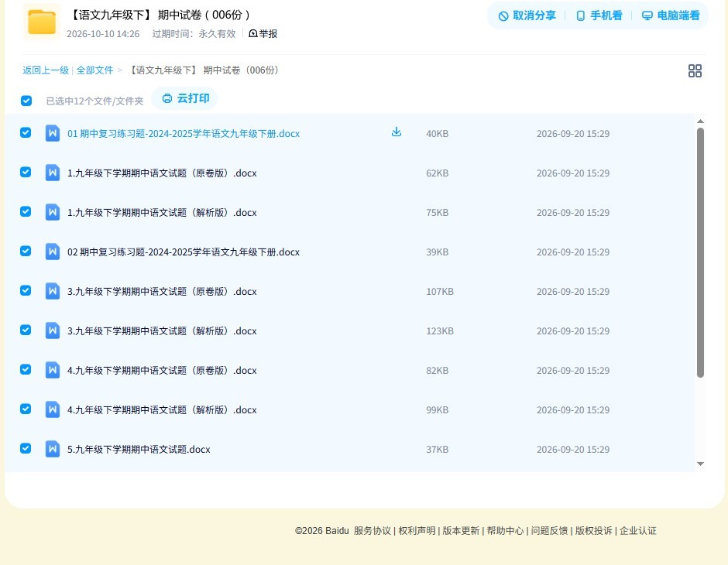Open 1.九年级下学期期中语文试题（原卷版）.docx
This screenshot has height=565, width=728.
[x=162, y=173]
